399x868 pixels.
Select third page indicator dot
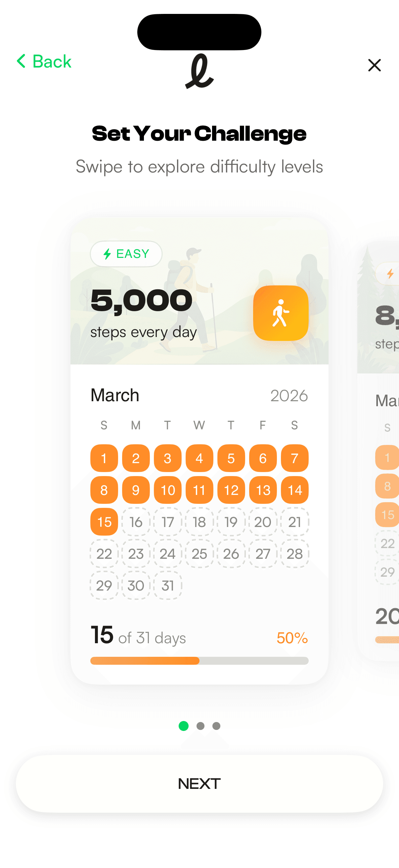coord(216,726)
